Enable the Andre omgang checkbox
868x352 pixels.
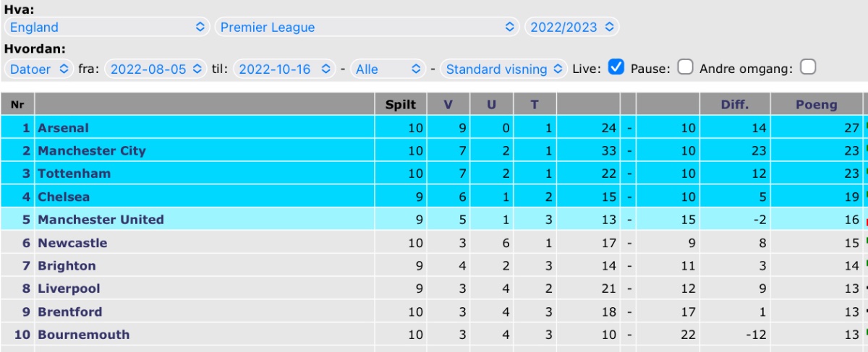(x=808, y=68)
